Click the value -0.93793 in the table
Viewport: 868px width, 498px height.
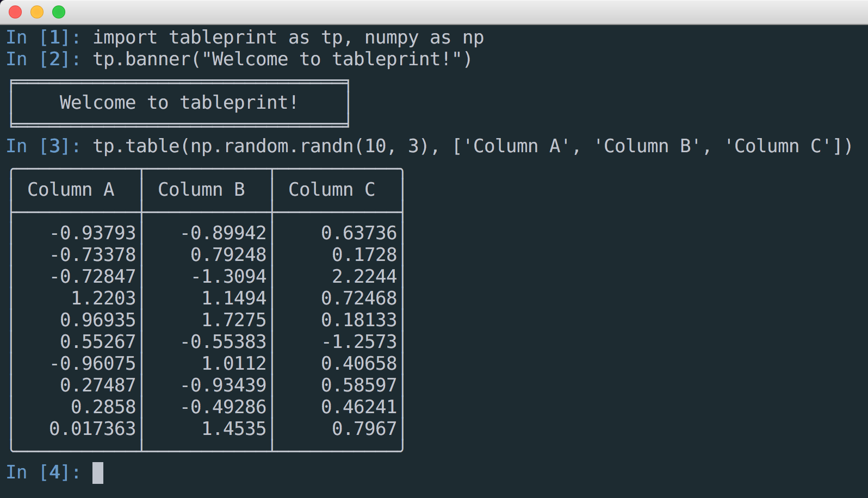pyautogui.click(x=92, y=233)
